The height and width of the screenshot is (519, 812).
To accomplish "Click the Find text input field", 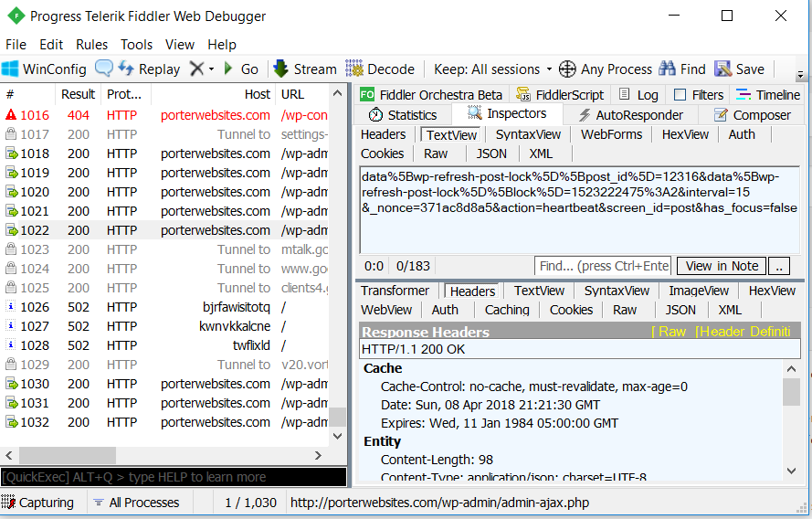I will tap(603, 266).
